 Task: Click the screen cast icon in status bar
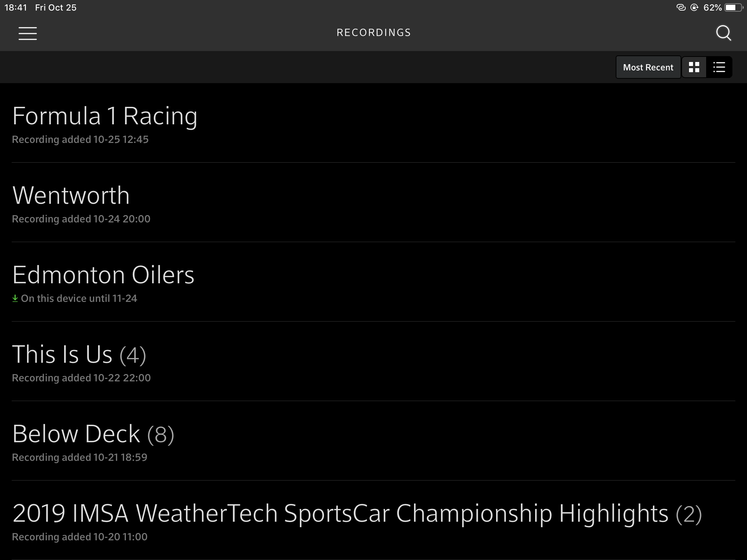point(680,7)
